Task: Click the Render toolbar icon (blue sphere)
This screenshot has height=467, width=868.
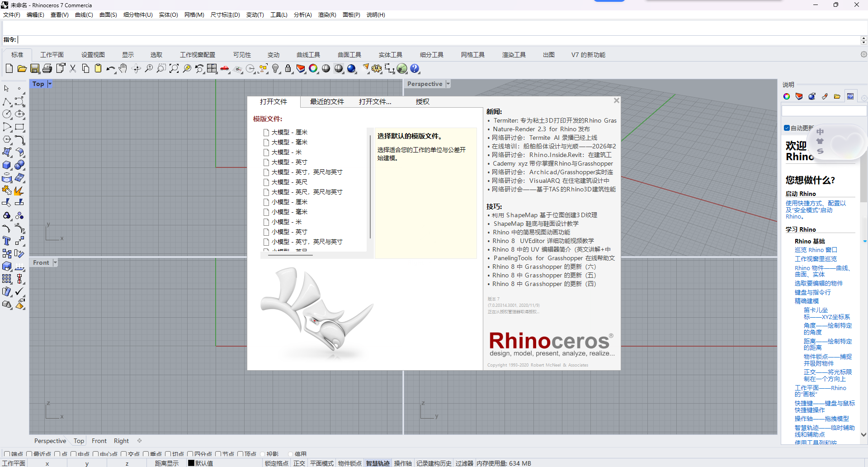Action: [351, 68]
